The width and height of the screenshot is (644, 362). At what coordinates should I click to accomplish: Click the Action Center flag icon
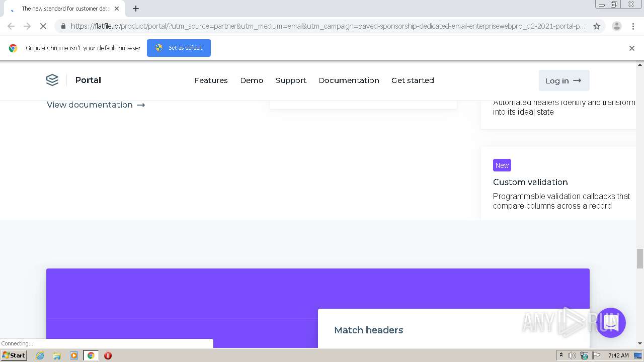596,355
